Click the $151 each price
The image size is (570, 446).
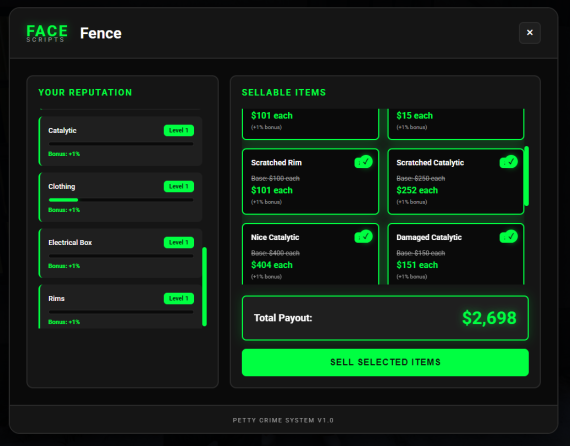pyautogui.click(x=417, y=265)
